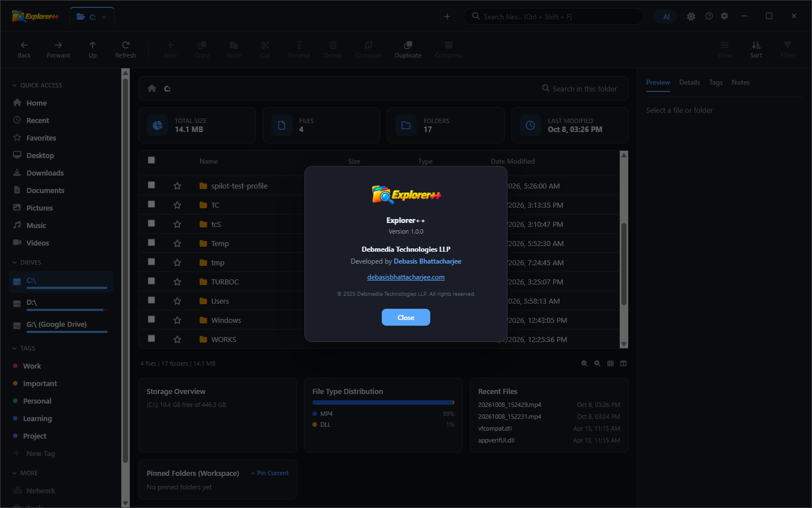
Task: Switch to the Details tab
Action: 689,82
